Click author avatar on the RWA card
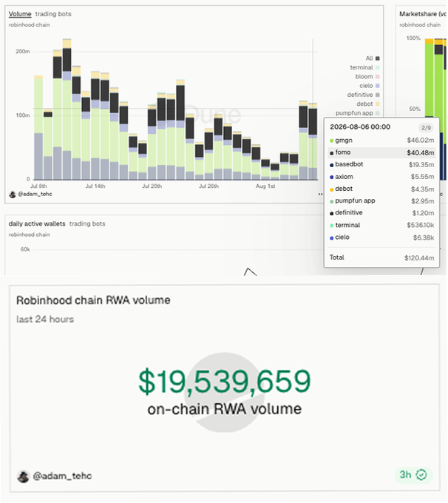The width and height of the screenshot is (448, 503). [x=23, y=476]
